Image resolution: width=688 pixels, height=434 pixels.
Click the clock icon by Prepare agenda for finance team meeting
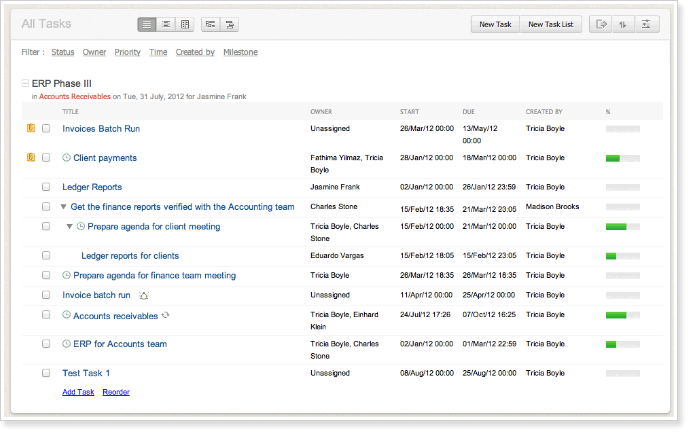(66, 275)
